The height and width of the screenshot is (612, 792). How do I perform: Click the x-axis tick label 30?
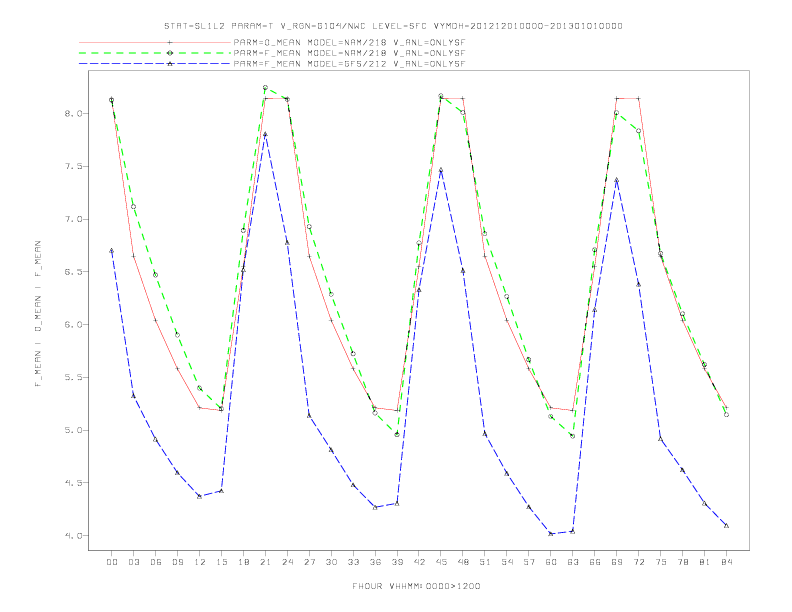point(331,562)
